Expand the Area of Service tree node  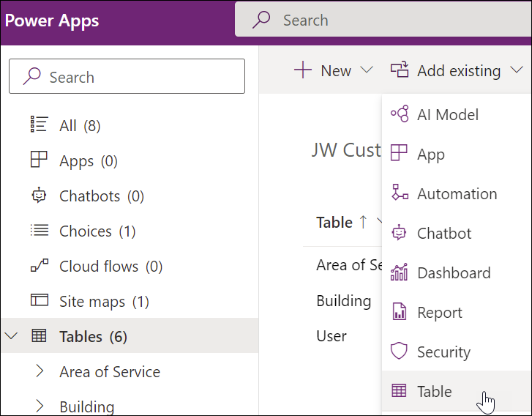click(40, 371)
